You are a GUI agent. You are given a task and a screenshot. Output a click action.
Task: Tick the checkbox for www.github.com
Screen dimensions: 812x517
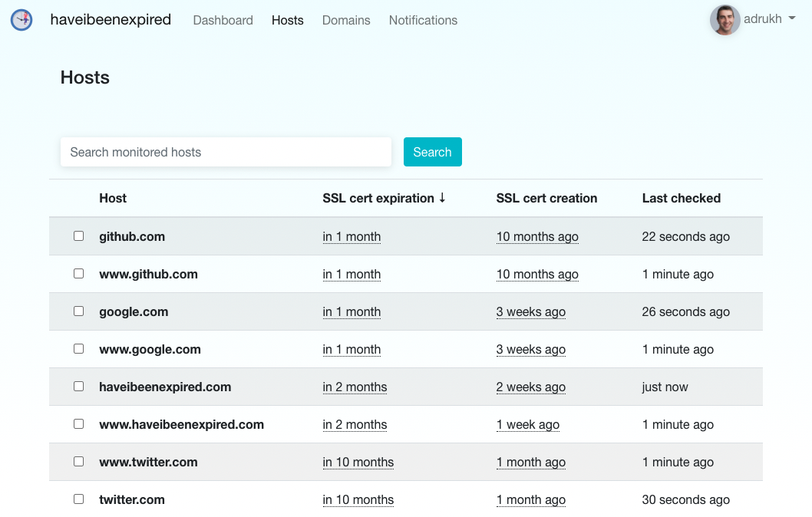click(79, 273)
